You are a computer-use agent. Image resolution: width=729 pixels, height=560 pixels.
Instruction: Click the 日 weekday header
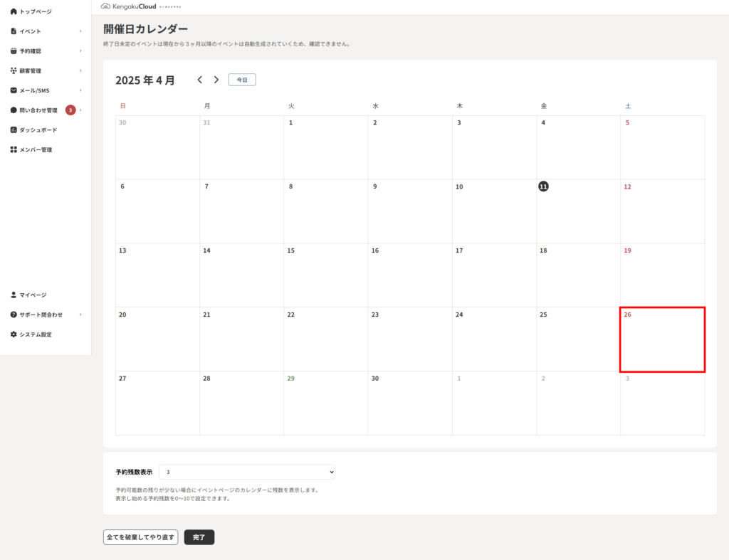pos(122,106)
